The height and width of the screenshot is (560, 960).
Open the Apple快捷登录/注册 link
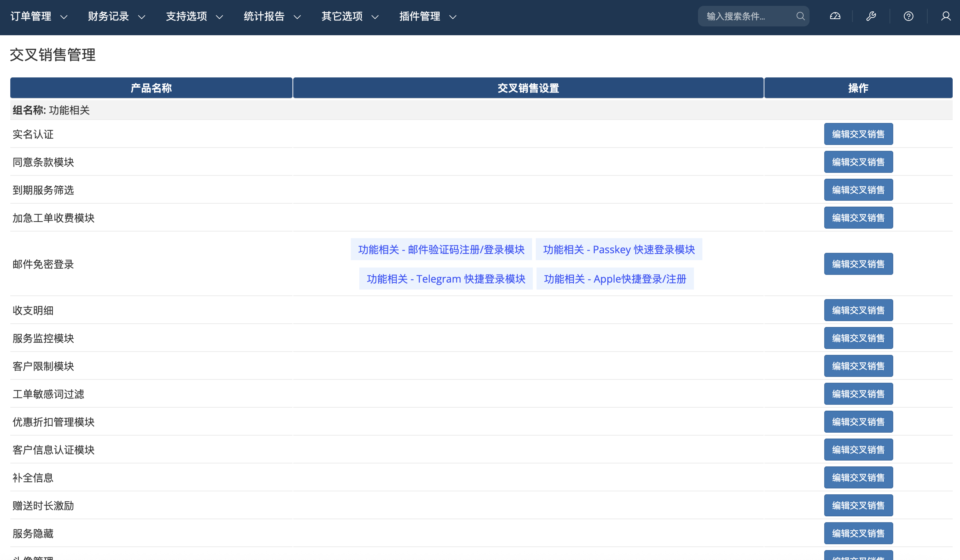coord(615,279)
